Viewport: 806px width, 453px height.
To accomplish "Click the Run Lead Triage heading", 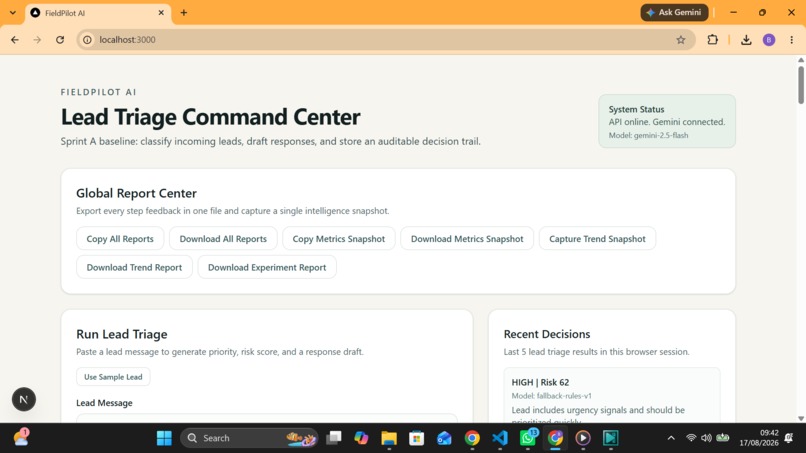I will pos(122,334).
